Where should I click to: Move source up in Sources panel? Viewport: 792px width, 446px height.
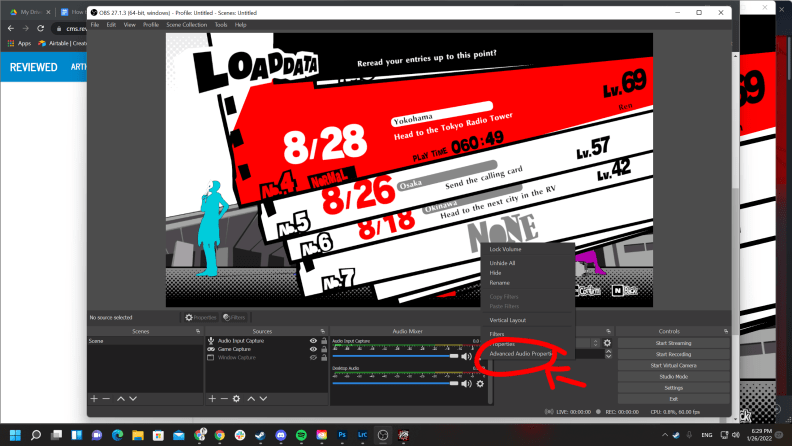click(x=251, y=399)
